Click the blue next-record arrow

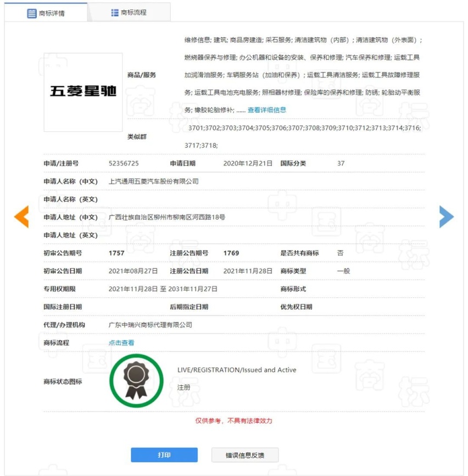tap(447, 217)
